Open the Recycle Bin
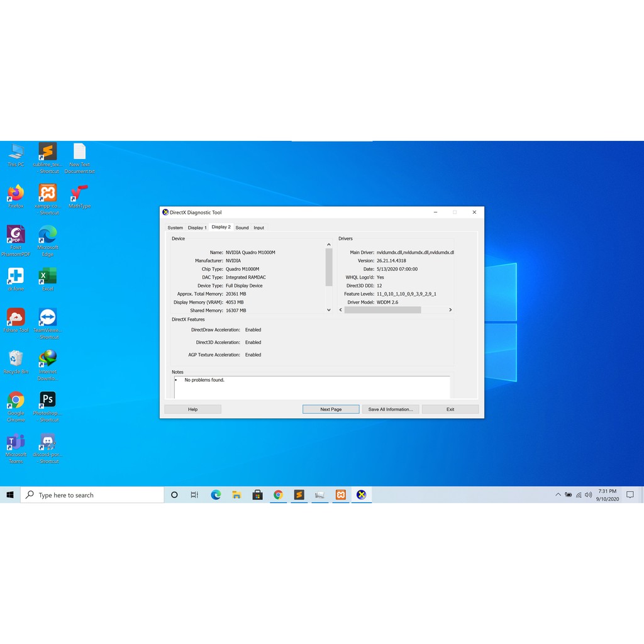Screen dimensions: 644x644 (x=16, y=358)
